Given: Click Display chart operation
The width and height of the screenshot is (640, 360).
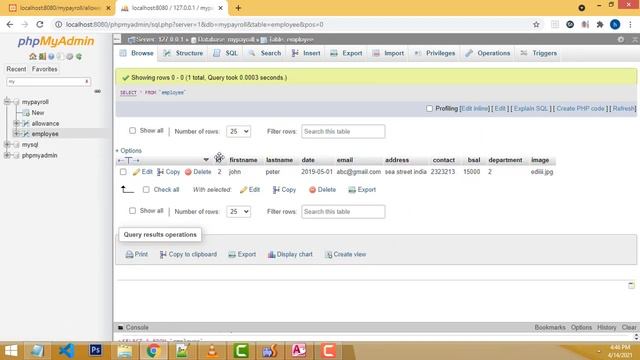Looking at the screenshot, I should point(290,254).
